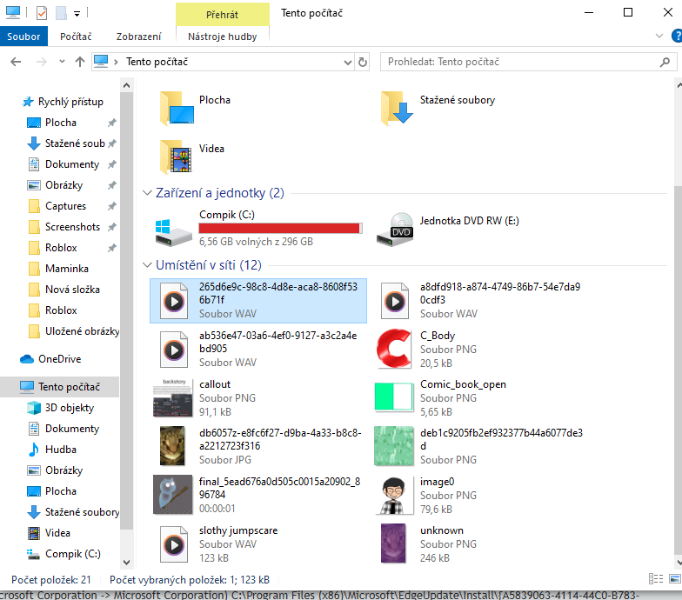682x600 pixels.
Task: Click the blue help question mark icon
Action: (x=670, y=36)
